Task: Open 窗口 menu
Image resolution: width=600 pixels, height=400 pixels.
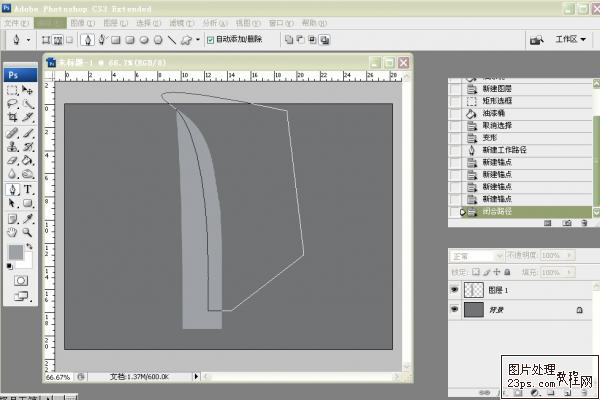Action: tap(281, 23)
